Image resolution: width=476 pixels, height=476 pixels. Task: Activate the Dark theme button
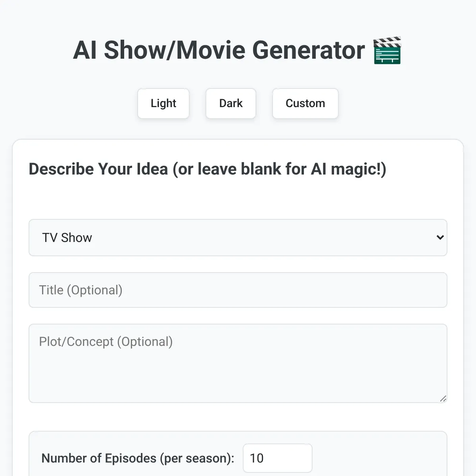(231, 103)
